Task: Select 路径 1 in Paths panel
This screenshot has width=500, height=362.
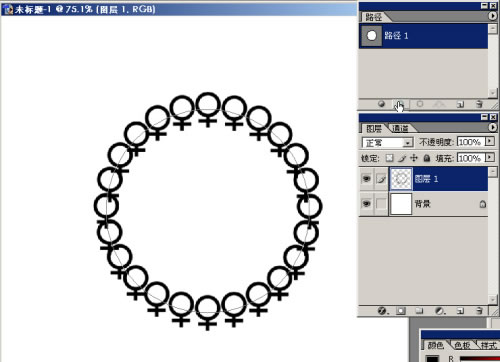Action: [423, 36]
